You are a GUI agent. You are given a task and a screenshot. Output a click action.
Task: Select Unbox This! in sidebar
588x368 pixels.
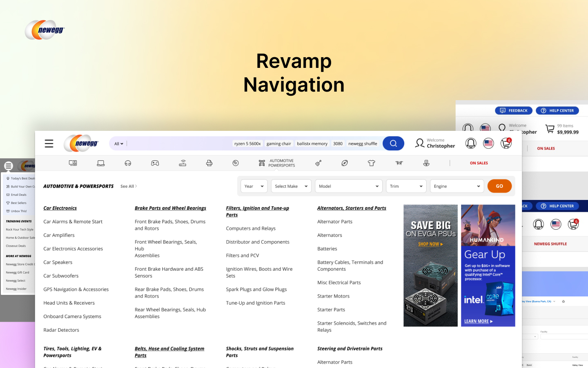click(16, 211)
